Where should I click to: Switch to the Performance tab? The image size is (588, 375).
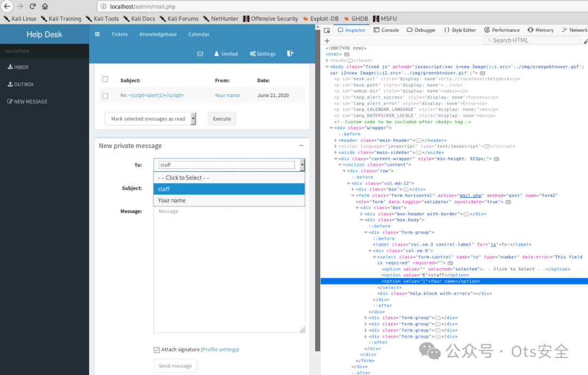coord(502,30)
